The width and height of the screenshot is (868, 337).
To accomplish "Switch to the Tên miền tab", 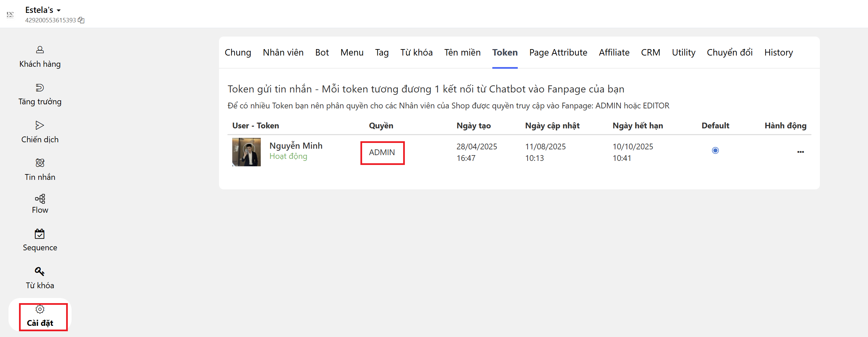I will pos(462,52).
